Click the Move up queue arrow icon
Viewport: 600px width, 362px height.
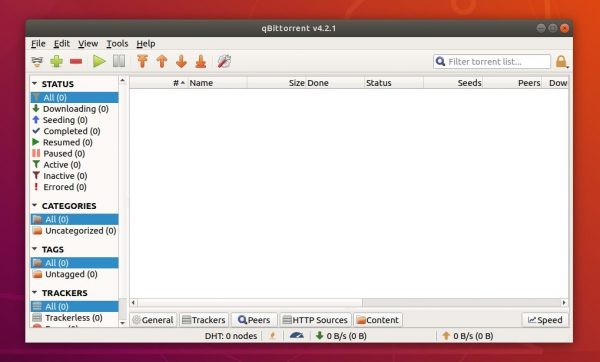(x=162, y=61)
